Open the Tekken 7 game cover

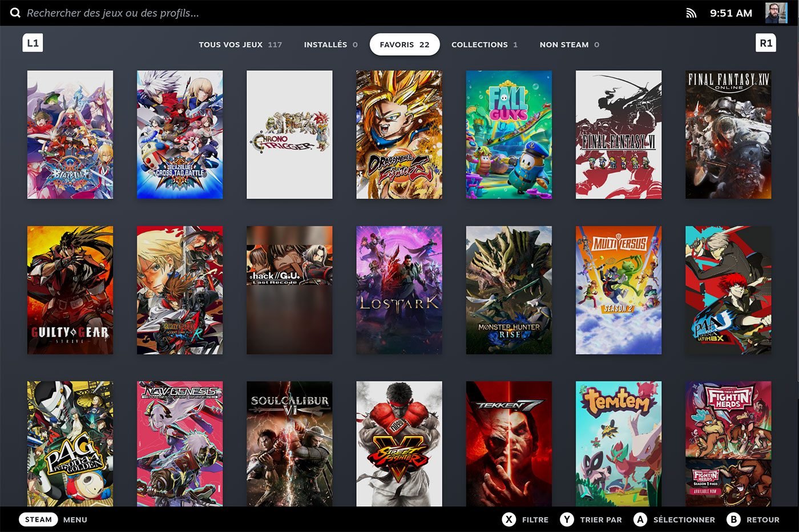[509, 444]
